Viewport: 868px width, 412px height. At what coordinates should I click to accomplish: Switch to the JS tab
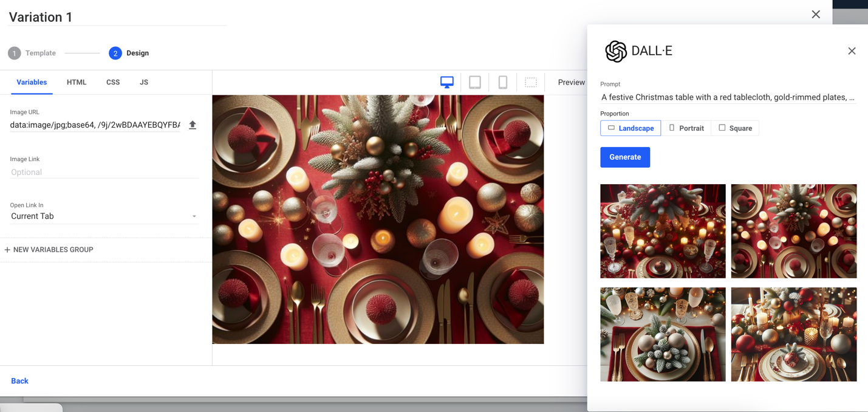[144, 82]
